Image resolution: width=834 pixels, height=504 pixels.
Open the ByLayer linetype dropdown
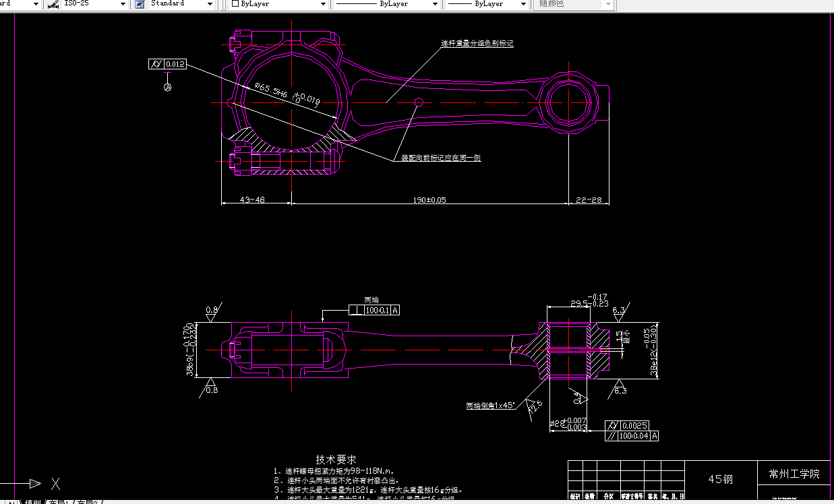click(435, 4)
